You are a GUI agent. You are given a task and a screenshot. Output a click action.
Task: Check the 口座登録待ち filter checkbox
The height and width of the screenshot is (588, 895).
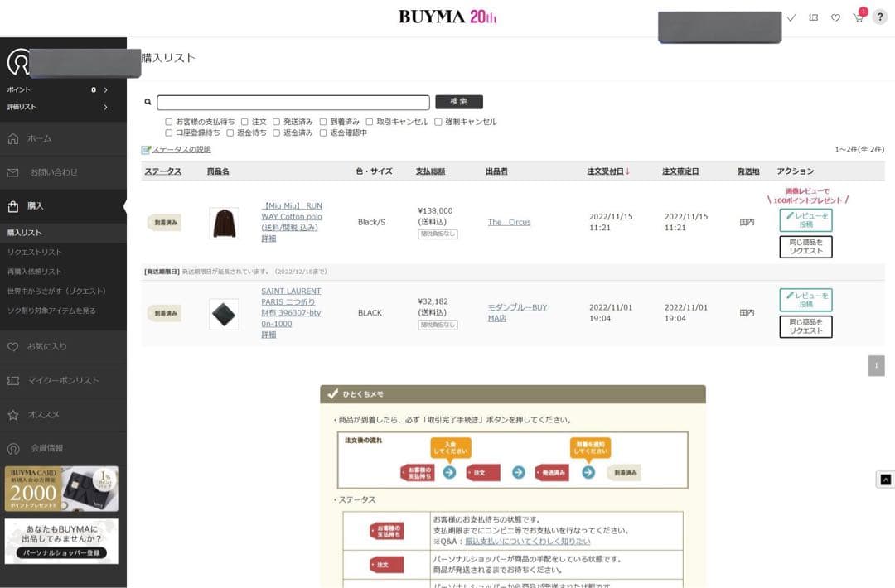168,133
